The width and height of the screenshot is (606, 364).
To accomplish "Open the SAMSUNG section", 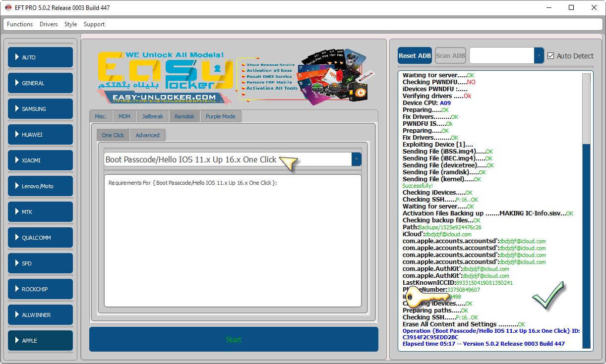I will tap(40, 109).
